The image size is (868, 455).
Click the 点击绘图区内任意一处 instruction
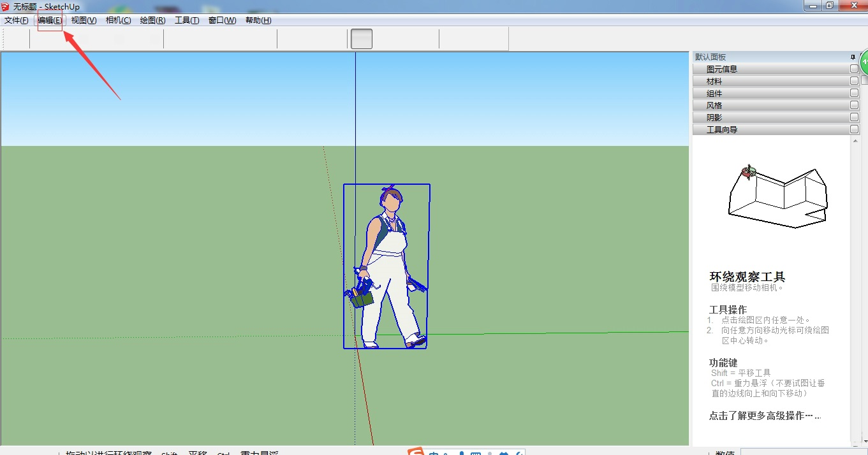[766, 320]
